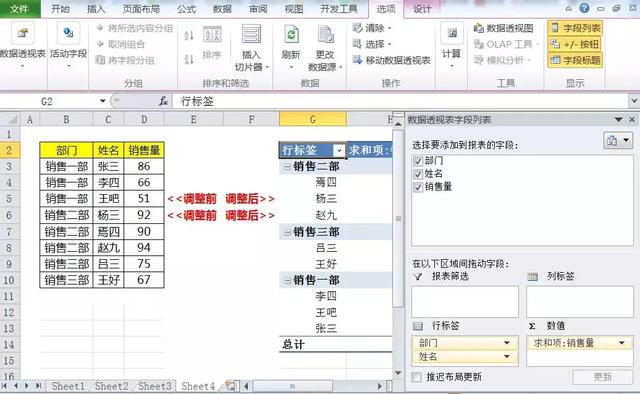Screen dimensions: 640x394
Task: Click the select-all corner of the grid
Action: click(x=10, y=119)
